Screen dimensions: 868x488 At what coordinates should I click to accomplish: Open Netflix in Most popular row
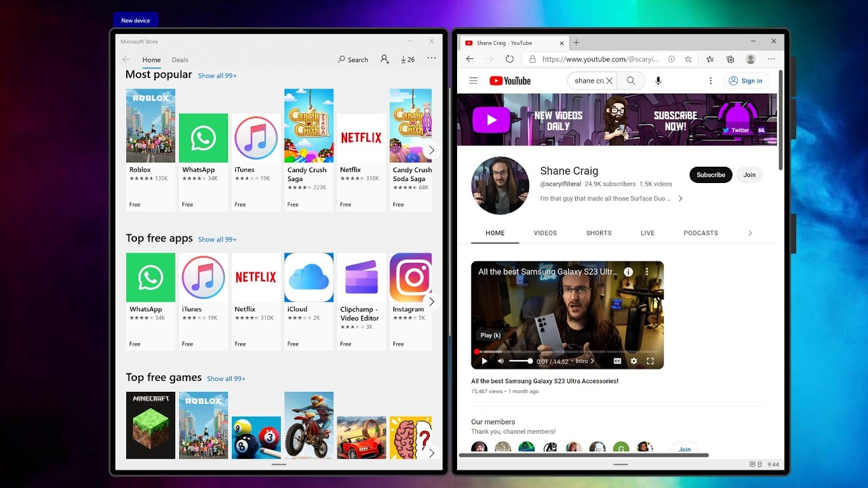tap(361, 163)
